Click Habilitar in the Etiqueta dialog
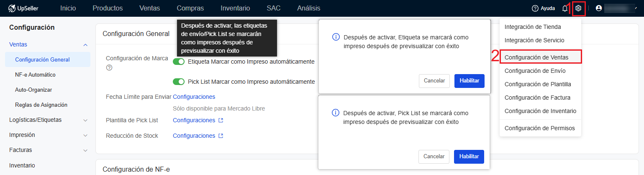 [469, 81]
